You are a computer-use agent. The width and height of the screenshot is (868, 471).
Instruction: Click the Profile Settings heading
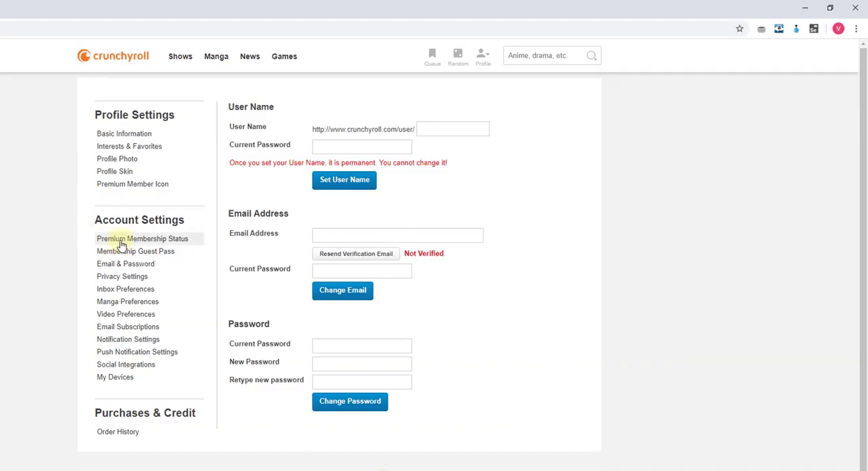click(x=134, y=115)
